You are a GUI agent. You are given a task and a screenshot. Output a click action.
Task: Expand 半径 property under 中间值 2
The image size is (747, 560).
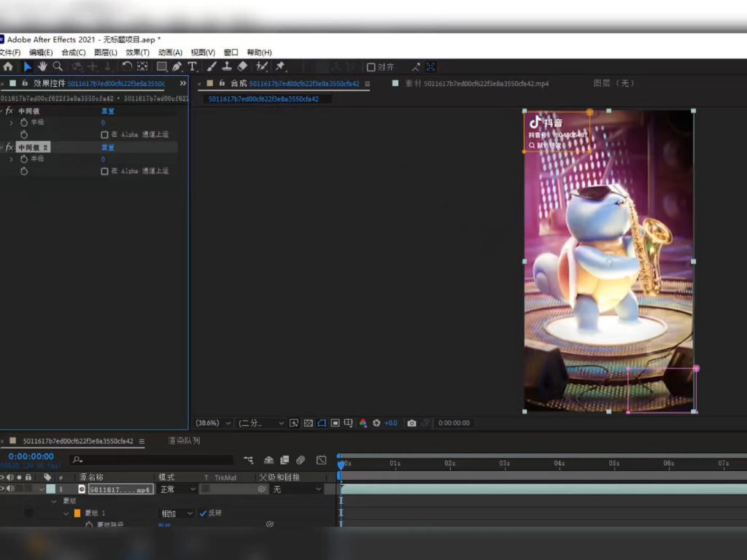coord(12,160)
